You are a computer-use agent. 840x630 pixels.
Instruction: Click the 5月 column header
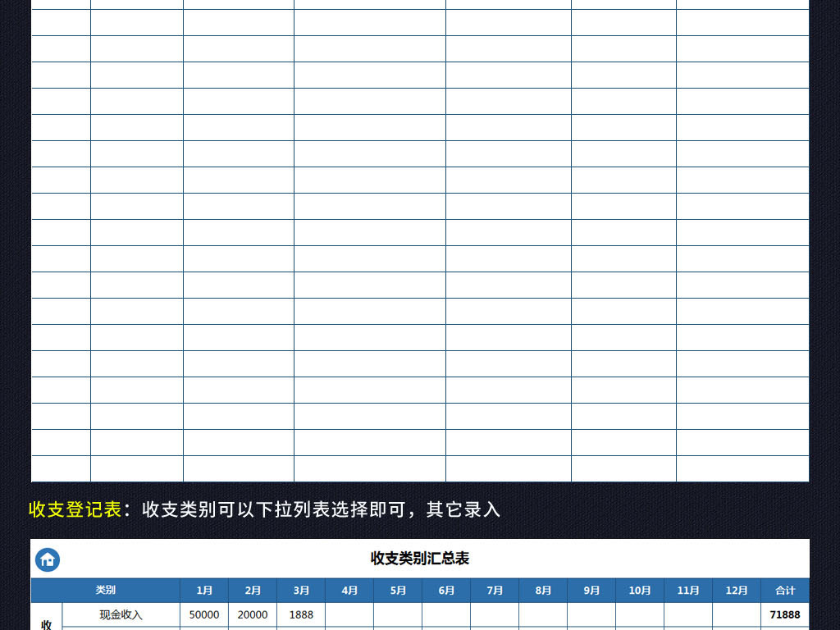coord(398,591)
